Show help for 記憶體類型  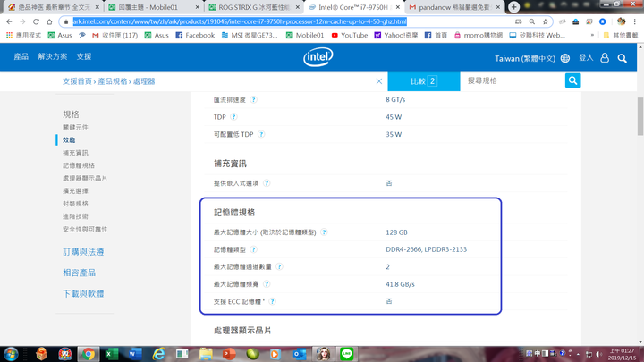pos(253,249)
